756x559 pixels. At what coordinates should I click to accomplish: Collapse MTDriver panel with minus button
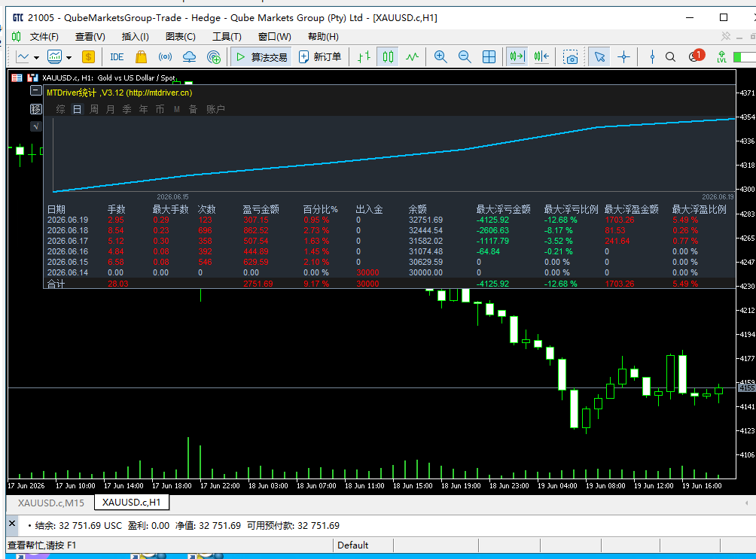[35, 90]
